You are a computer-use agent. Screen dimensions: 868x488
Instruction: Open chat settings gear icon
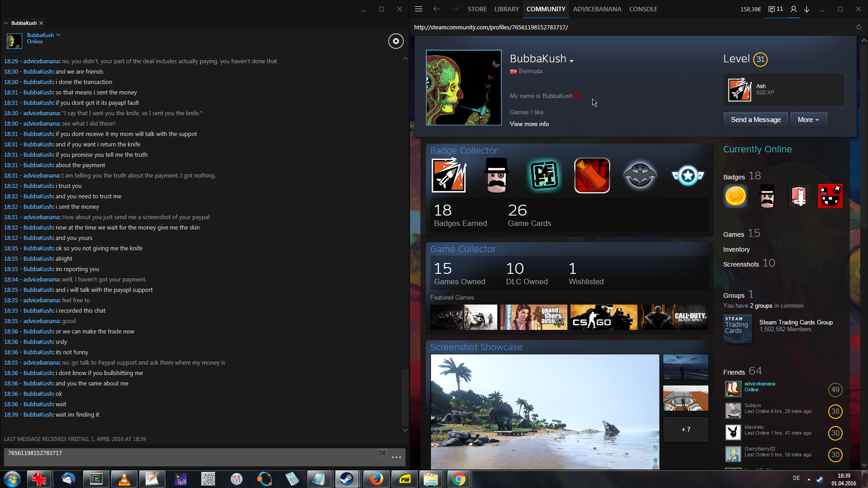[x=396, y=41]
